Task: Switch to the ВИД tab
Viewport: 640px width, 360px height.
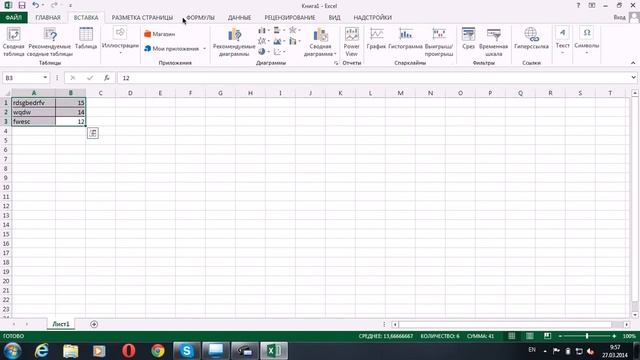Action: [334, 18]
